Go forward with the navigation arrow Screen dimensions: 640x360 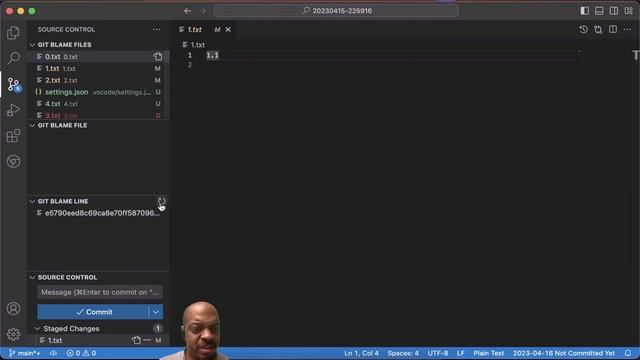203,11
